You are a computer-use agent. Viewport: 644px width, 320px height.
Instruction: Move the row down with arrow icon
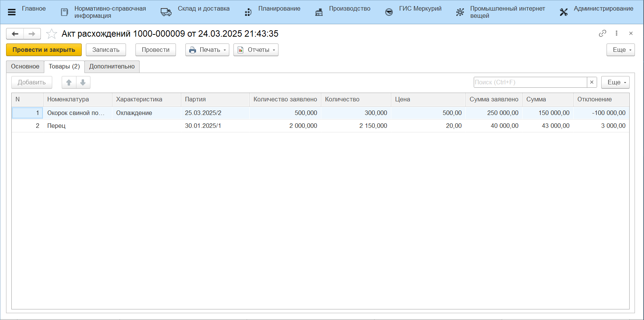coord(83,82)
